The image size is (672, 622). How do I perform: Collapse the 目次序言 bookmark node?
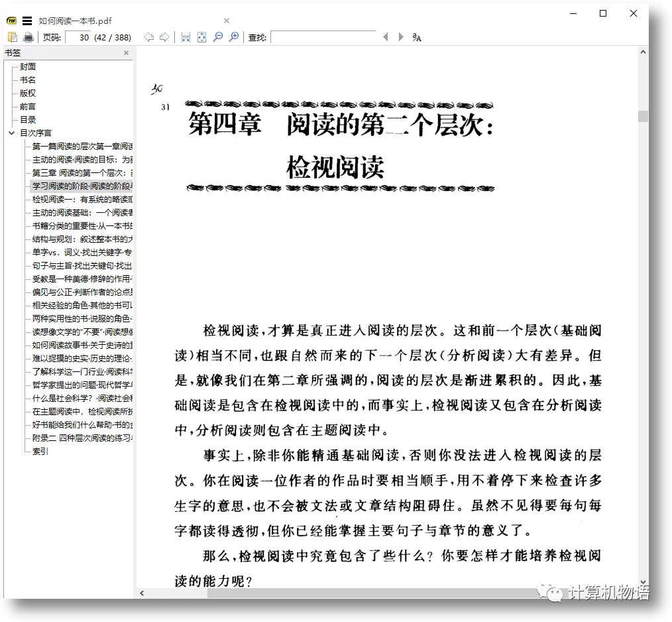[x=11, y=133]
